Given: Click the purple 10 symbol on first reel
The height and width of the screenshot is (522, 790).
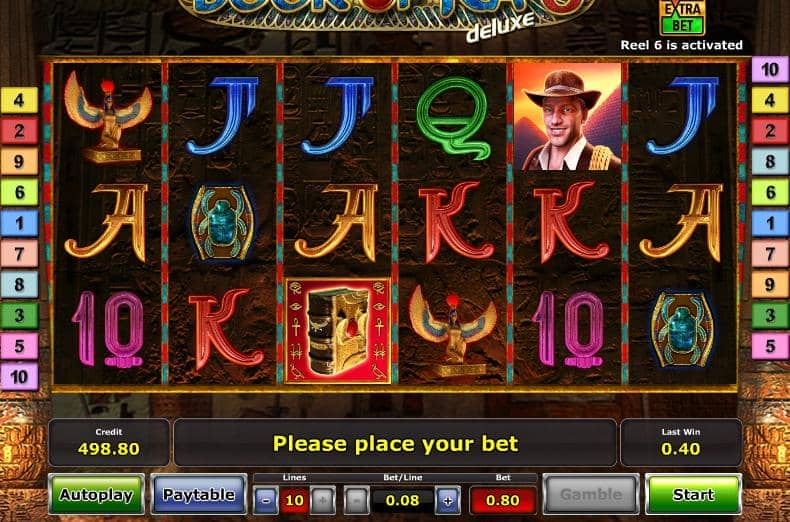Looking at the screenshot, I should click(x=108, y=330).
